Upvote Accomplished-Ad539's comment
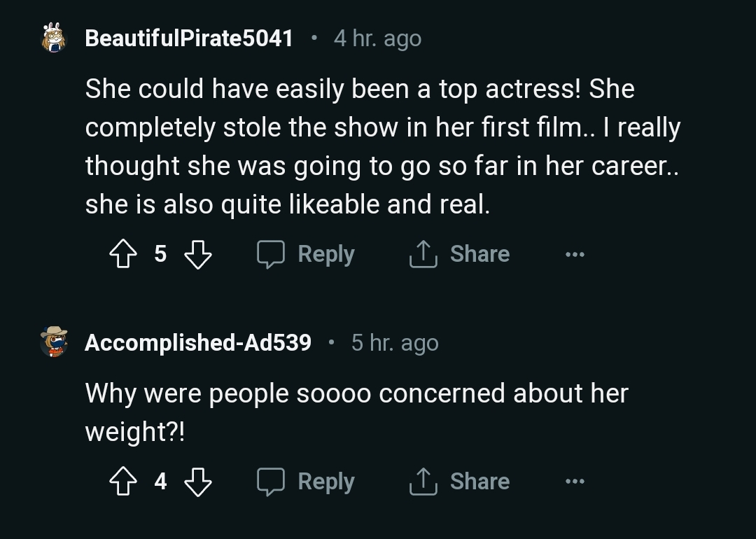 tap(124, 482)
